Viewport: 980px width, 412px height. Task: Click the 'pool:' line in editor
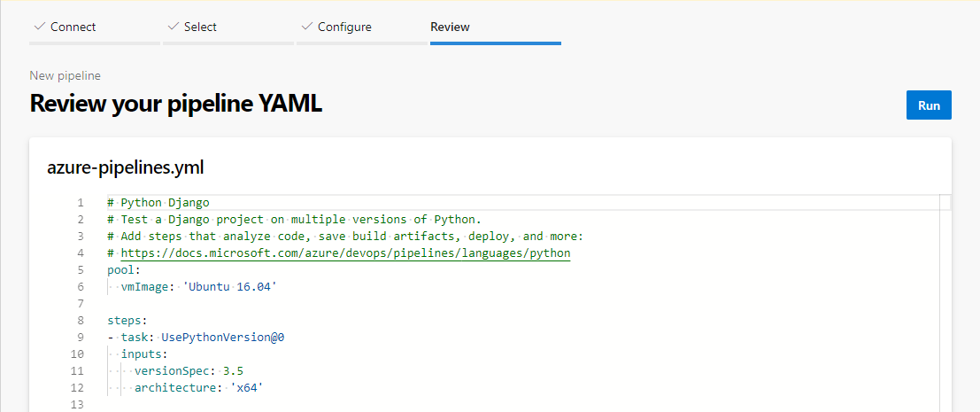[x=124, y=270]
